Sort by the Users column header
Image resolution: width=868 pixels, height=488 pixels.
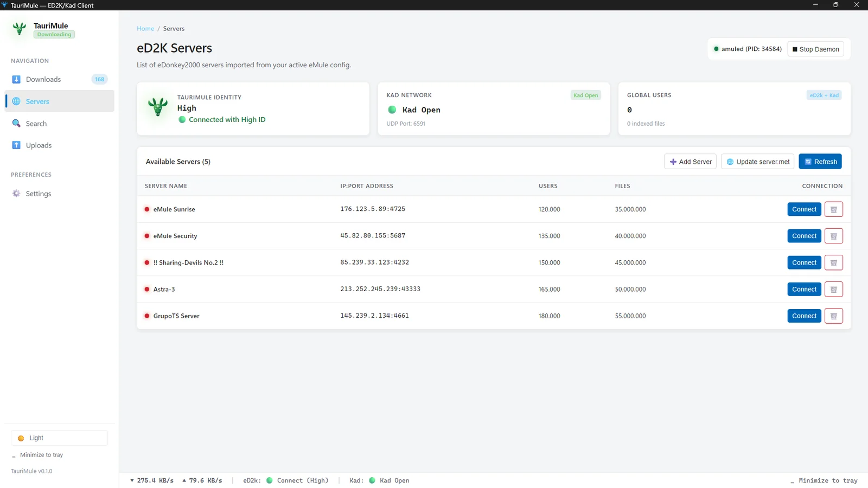[548, 186]
